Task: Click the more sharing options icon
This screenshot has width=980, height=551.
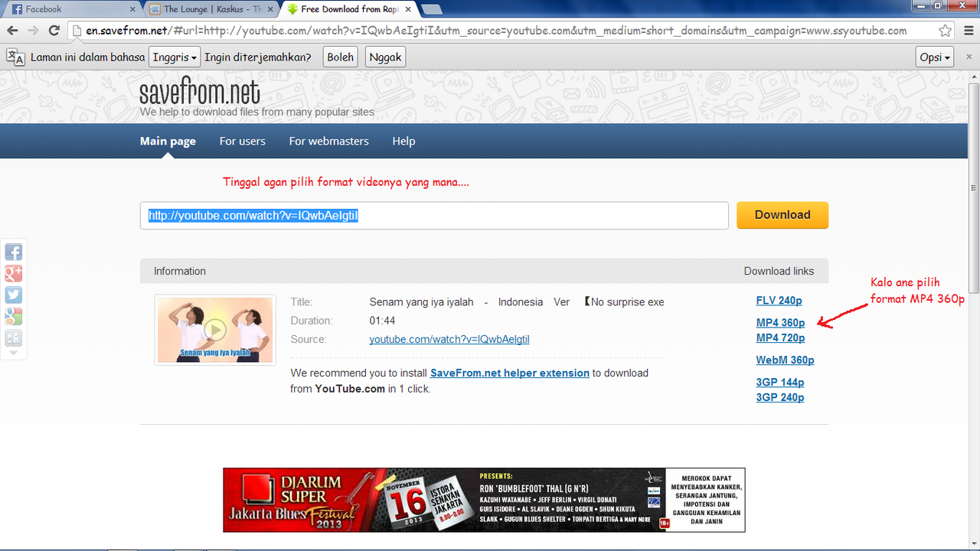Action: point(13,337)
